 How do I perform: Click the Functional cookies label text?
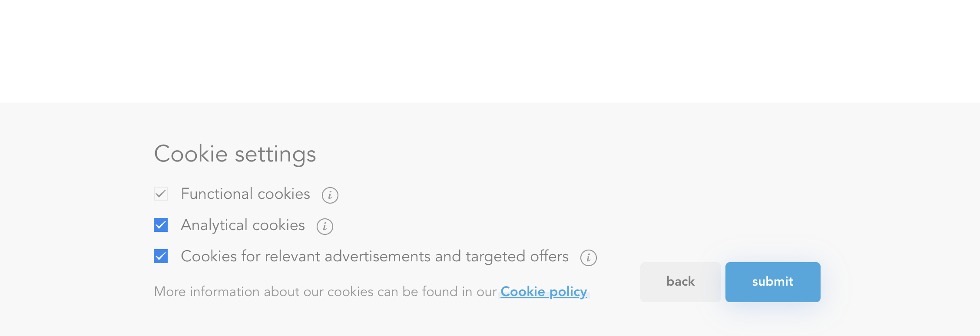click(x=245, y=194)
